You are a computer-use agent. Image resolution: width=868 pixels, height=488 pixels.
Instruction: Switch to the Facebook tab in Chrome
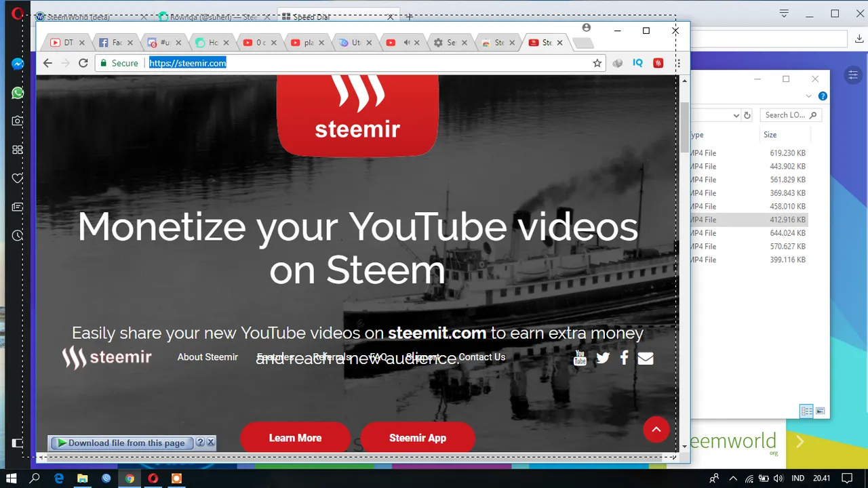point(115,43)
